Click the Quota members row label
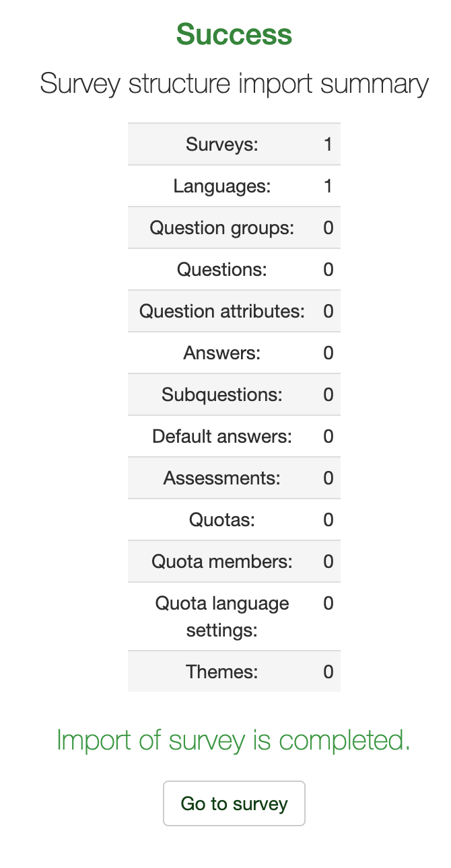This screenshot has height=868, width=451. point(222,562)
